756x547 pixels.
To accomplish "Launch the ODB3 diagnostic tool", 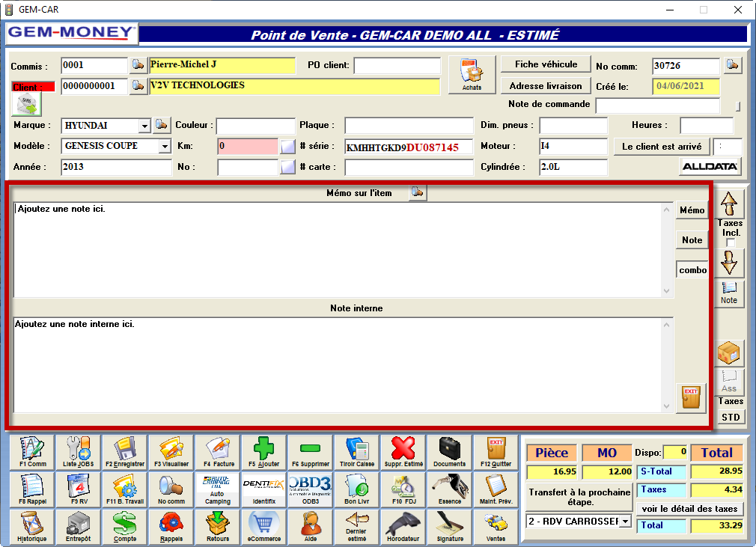I will [x=311, y=489].
